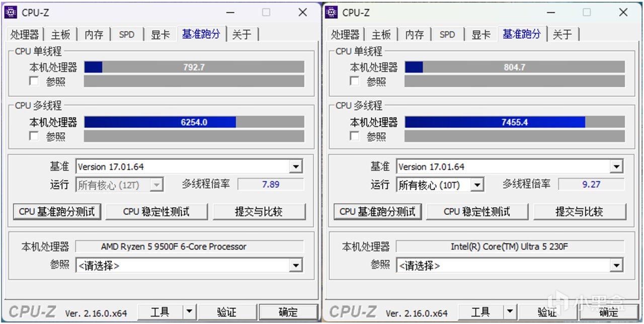
Task: Click multi-thread score bar 6254.0
Action: [x=194, y=122]
